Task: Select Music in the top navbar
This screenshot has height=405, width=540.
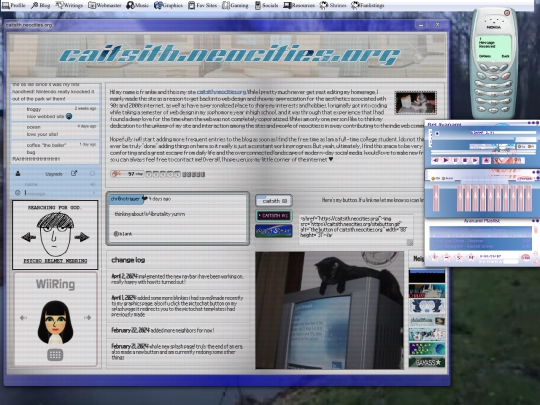Action: (x=137, y=5)
